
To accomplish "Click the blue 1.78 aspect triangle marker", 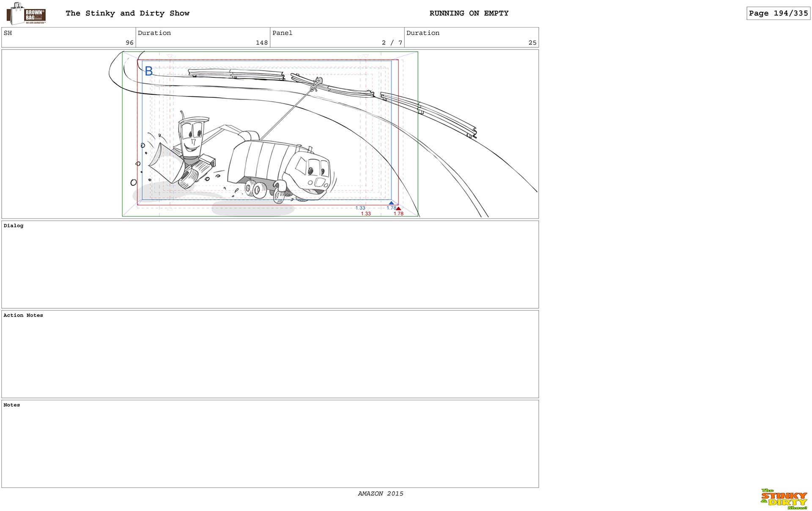I will tap(391, 203).
